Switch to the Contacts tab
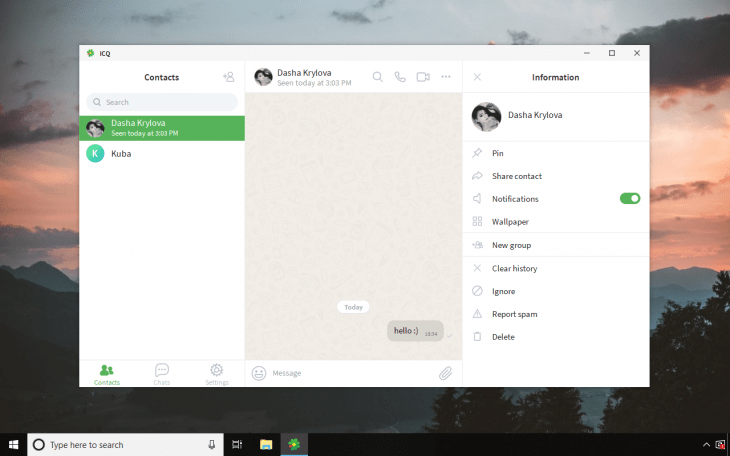This screenshot has width=730, height=456. [x=107, y=375]
